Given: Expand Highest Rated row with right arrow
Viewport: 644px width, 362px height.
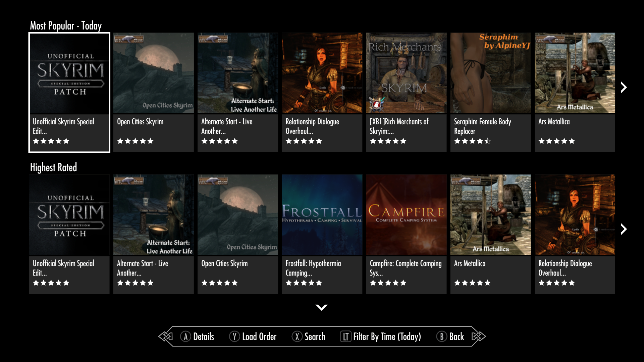Looking at the screenshot, I should 624,229.
